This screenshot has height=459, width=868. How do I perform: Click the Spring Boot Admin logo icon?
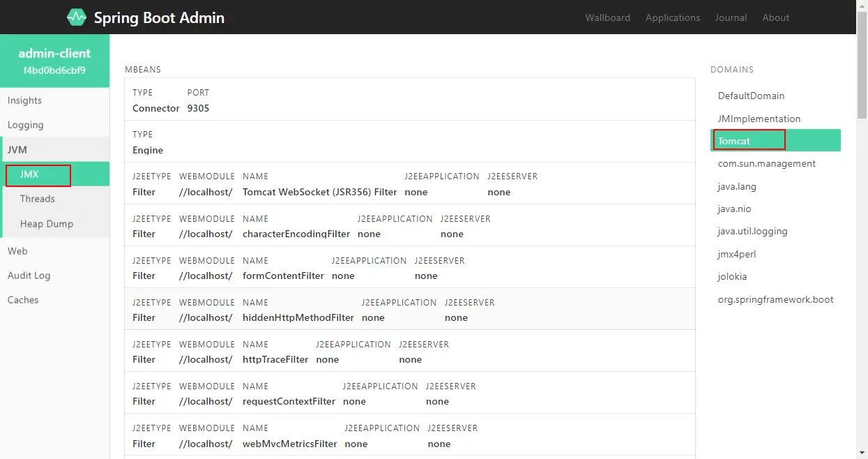click(77, 17)
